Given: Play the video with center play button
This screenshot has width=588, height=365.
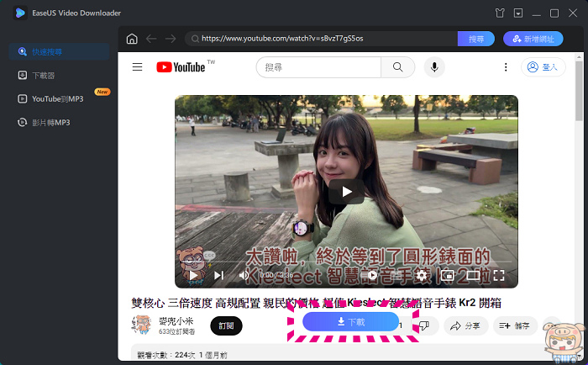Looking at the screenshot, I should point(346,192).
